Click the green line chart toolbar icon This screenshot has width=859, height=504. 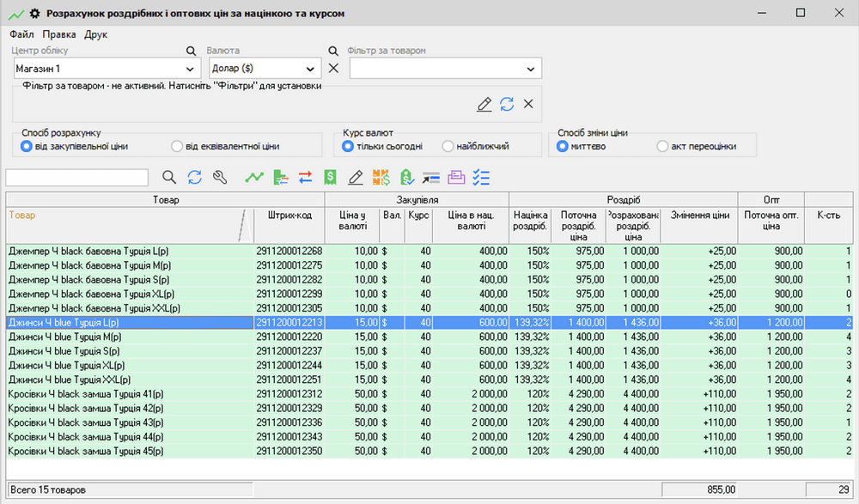pyautogui.click(x=253, y=178)
